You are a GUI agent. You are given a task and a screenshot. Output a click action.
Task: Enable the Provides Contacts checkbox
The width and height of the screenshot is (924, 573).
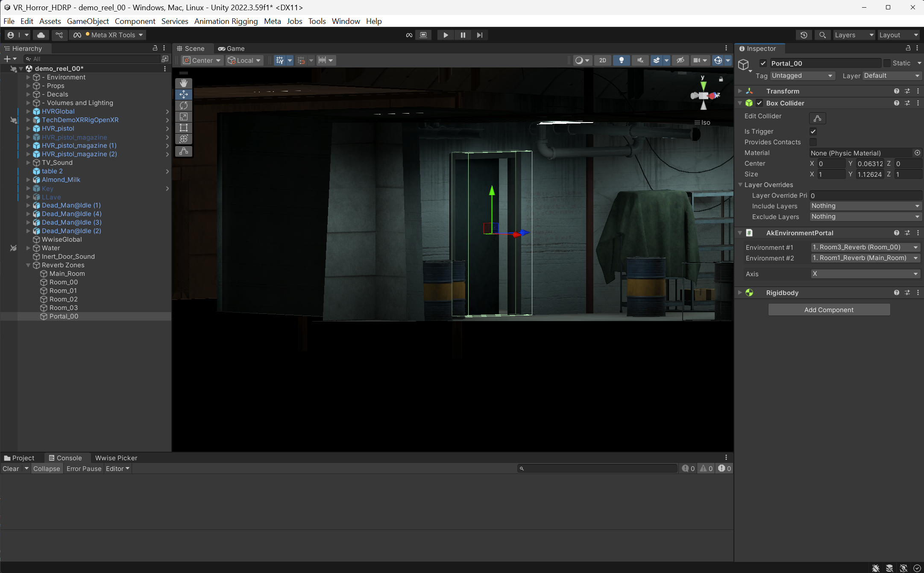point(813,142)
